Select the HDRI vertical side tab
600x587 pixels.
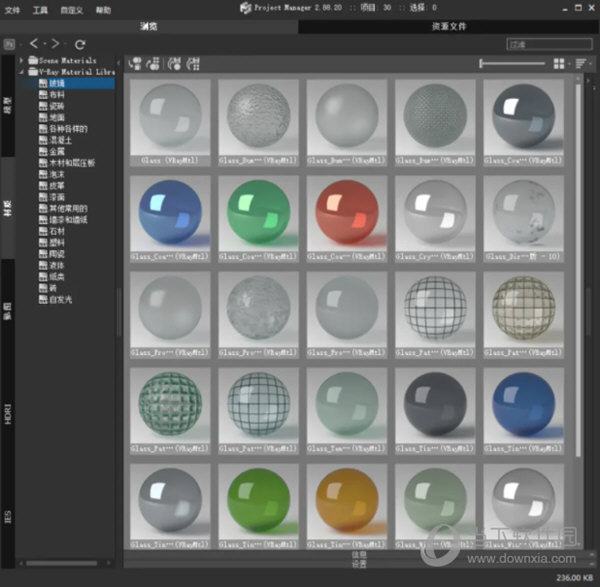tap(8, 413)
